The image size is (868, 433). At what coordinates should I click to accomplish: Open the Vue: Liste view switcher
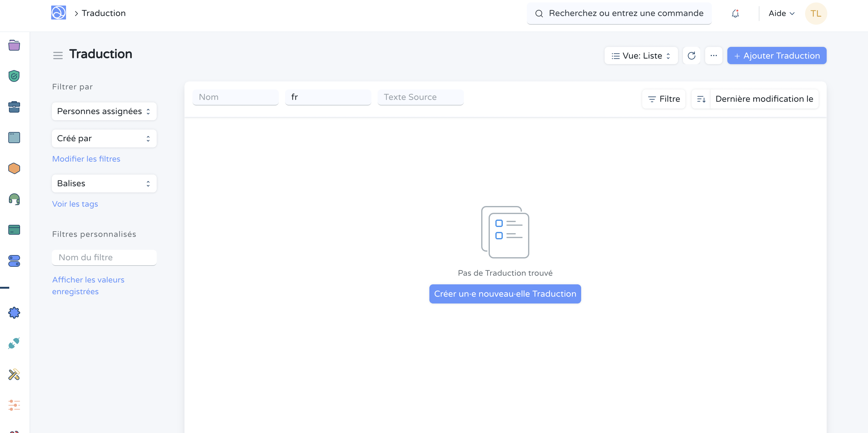coord(641,56)
